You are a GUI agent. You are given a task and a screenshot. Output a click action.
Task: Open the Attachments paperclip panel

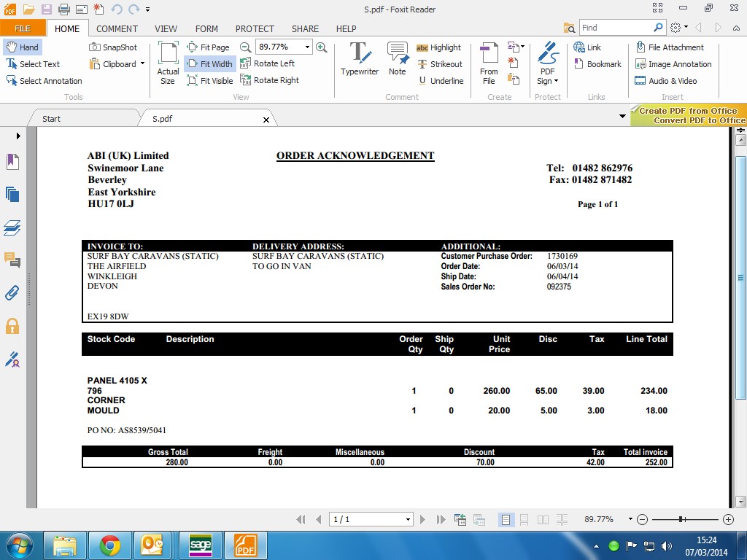click(x=12, y=292)
